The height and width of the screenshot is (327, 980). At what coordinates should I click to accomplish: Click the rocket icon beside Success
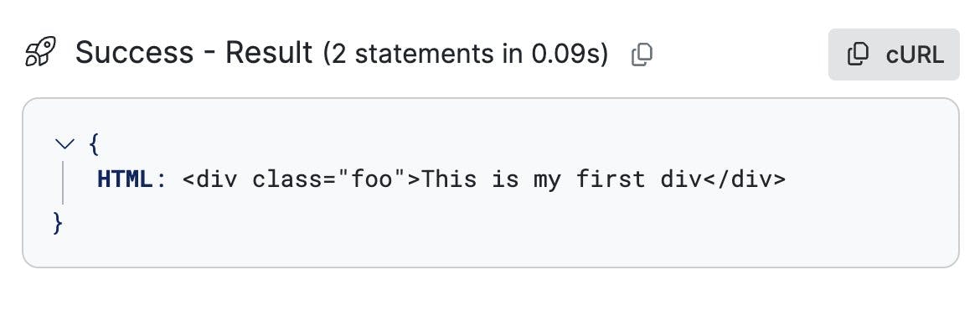pyautogui.click(x=41, y=52)
